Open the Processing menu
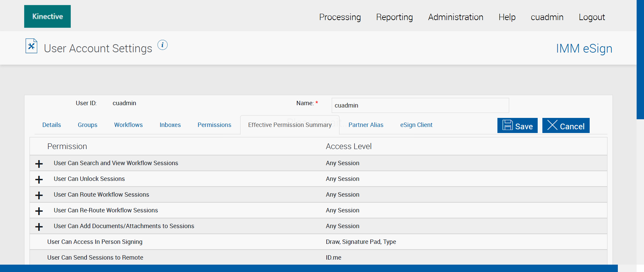Image resolution: width=644 pixels, height=272 pixels. coord(340,17)
